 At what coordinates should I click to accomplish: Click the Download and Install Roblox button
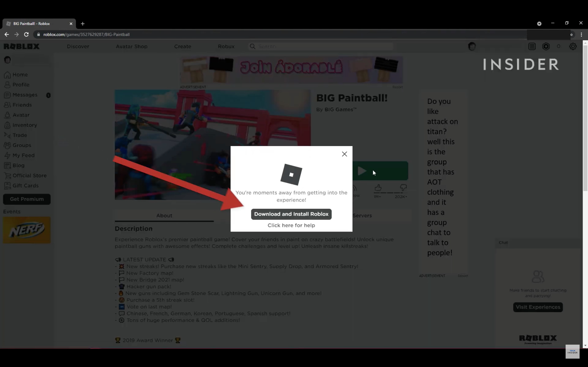pyautogui.click(x=291, y=214)
